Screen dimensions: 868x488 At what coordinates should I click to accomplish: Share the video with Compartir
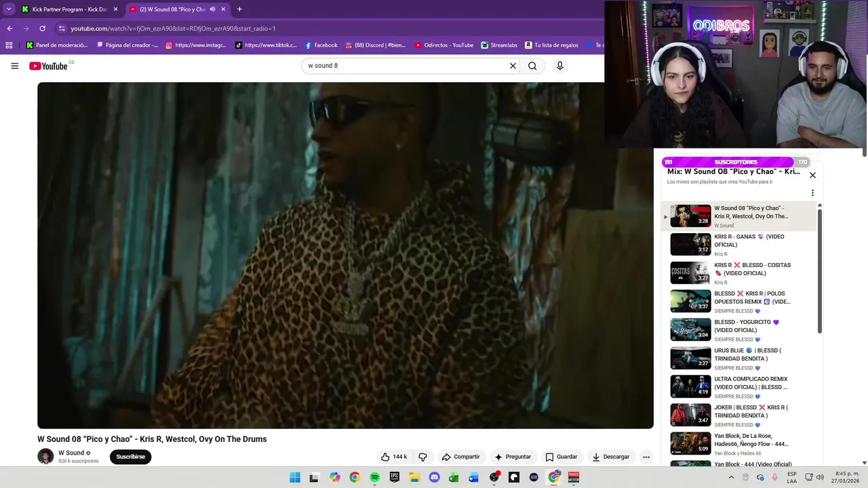click(x=460, y=457)
